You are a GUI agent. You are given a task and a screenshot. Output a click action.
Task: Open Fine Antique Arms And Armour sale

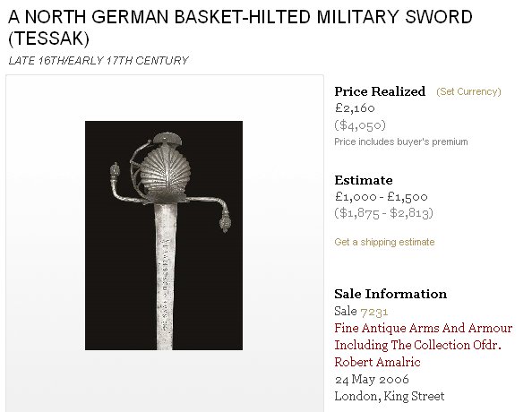pyautogui.click(x=423, y=345)
